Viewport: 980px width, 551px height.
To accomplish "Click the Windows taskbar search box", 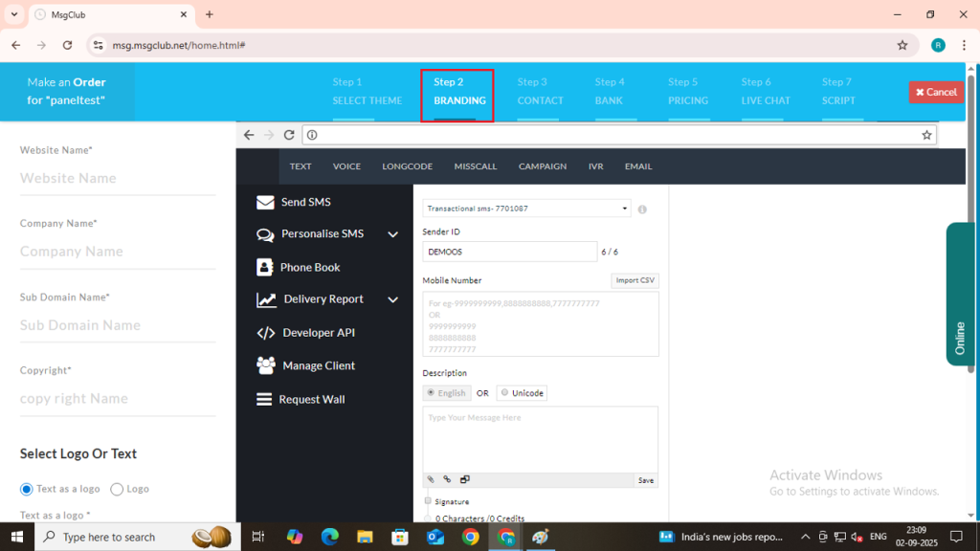I will (138, 537).
